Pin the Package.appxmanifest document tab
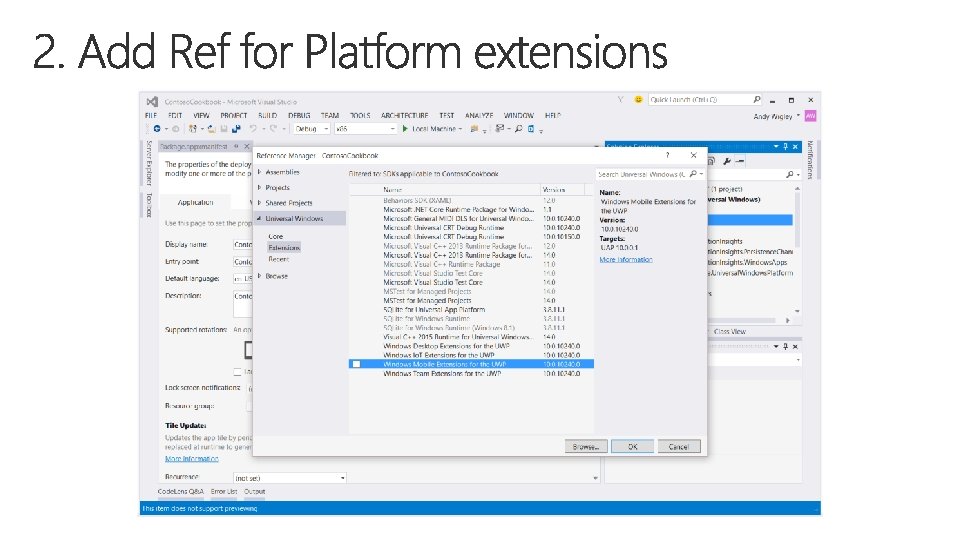 coord(236,146)
